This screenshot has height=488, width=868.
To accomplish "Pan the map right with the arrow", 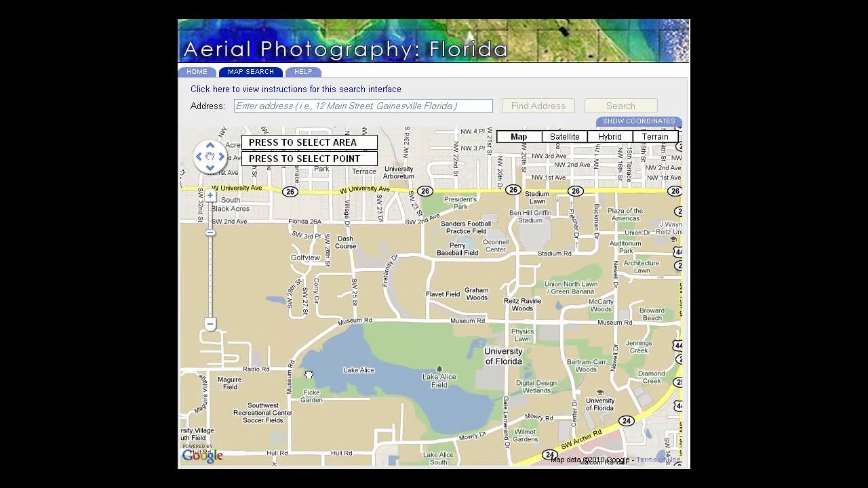I will point(222,157).
